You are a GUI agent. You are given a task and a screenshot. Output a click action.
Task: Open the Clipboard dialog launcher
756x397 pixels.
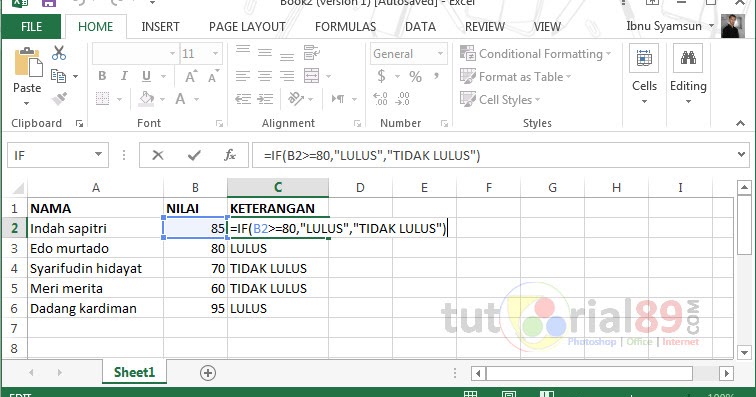tap(79, 124)
